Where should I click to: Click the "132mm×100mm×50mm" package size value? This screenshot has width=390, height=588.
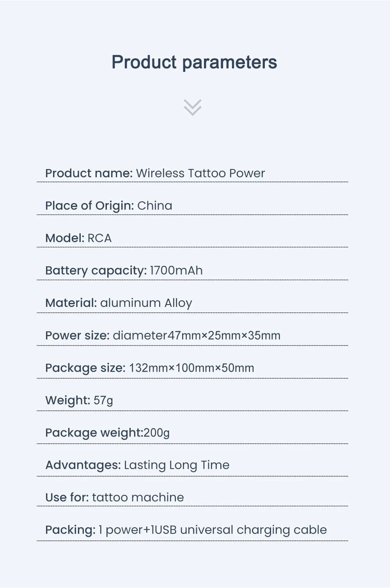click(x=191, y=368)
